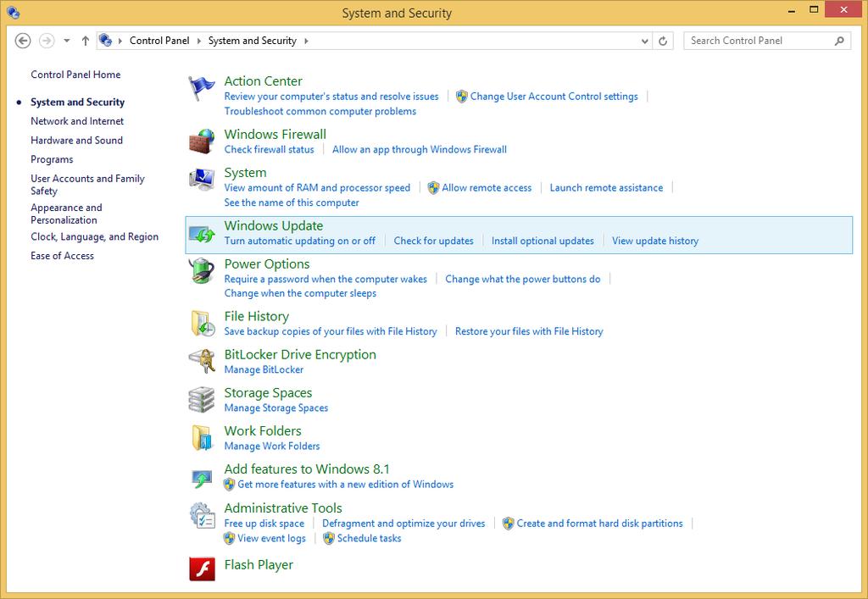868x599 pixels.
Task: Click the Storage Spaces stacked drives icon
Action: point(202,400)
